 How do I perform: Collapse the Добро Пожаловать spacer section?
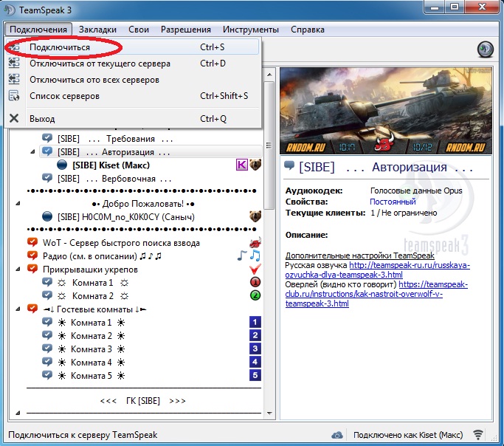[18, 203]
